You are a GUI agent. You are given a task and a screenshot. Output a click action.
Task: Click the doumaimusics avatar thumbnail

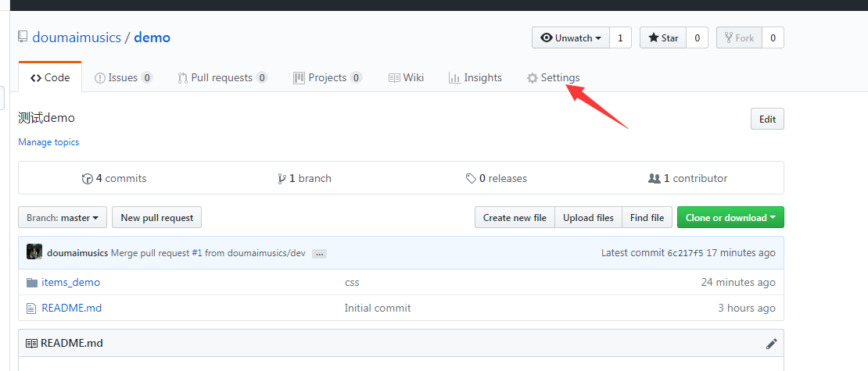click(34, 252)
